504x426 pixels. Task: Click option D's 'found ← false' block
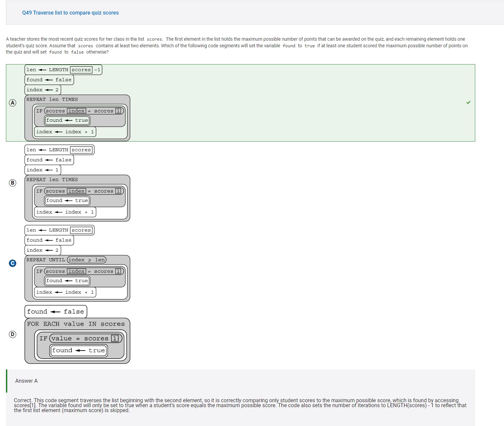tap(56, 312)
